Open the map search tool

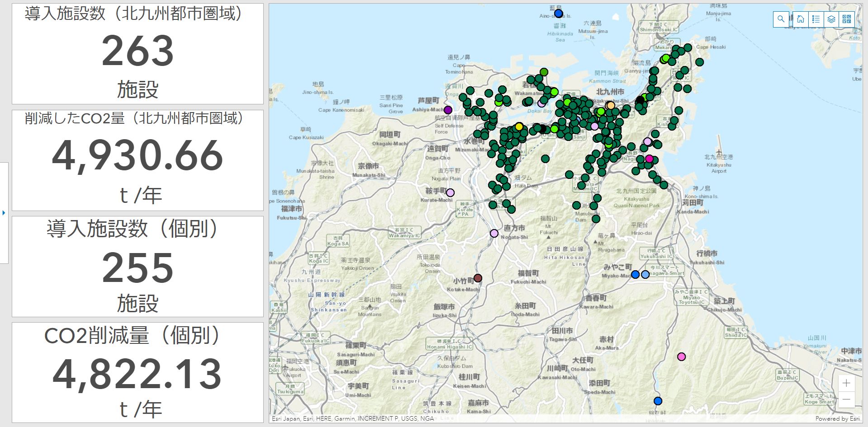pyautogui.click(x=781, y=19)
